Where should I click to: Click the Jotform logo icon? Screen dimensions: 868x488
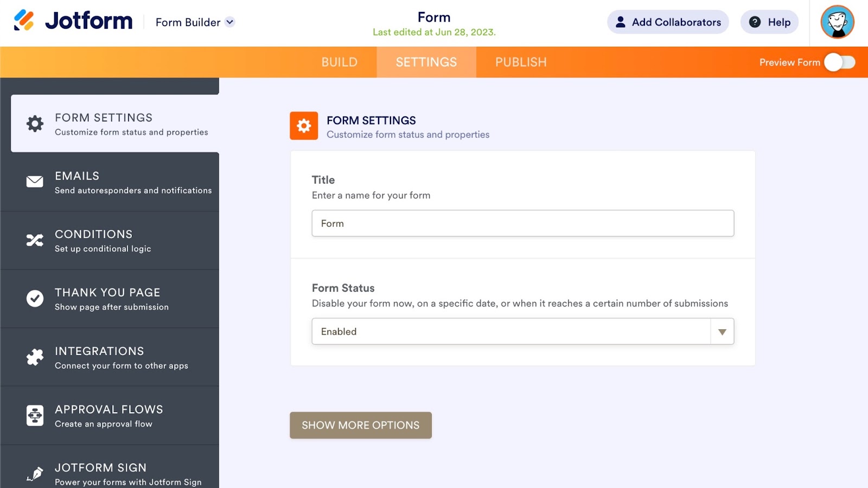(24, 21)
